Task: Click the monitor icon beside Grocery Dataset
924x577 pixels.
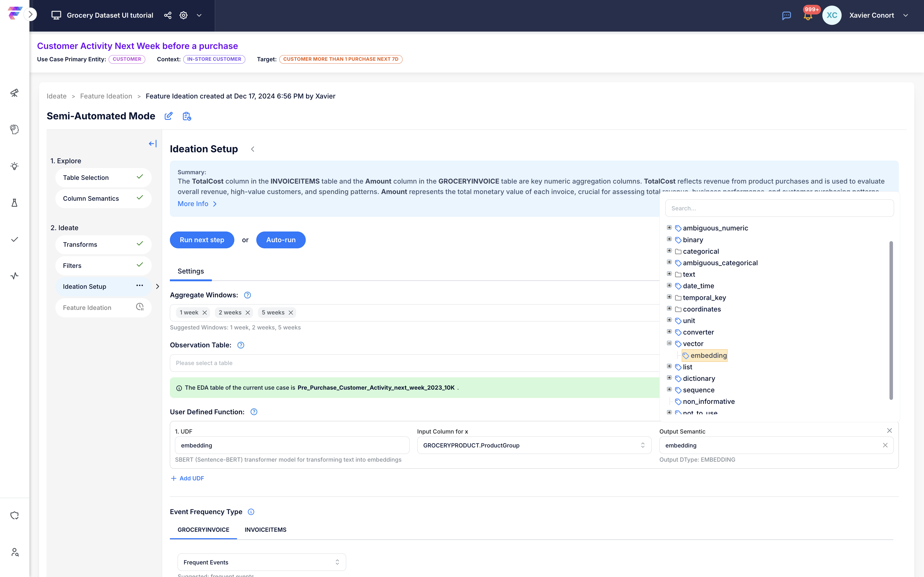Action: click(x=56, y=15)
